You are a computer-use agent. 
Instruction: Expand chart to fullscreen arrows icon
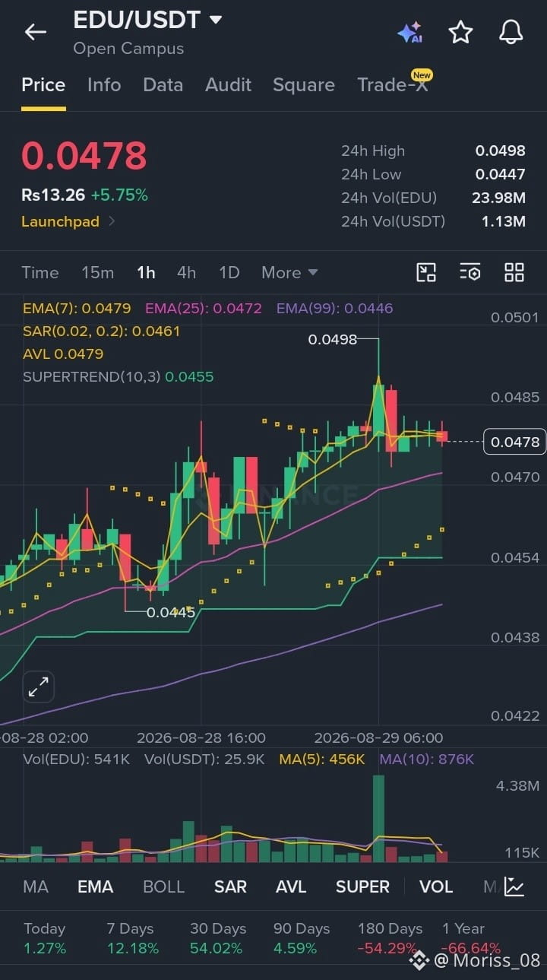point(38,687)
